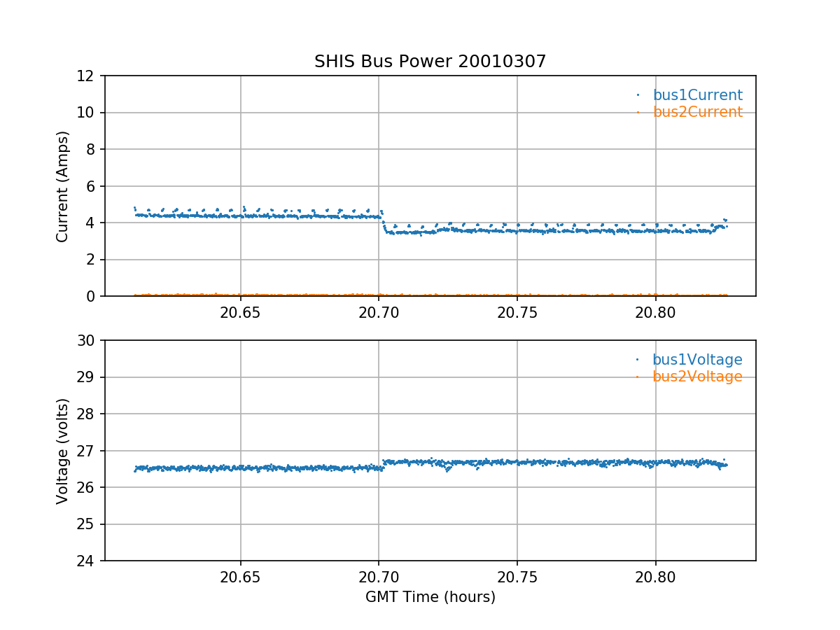Click the 27 tick on the voltage axis
Image resolution: width=840 pixels, height=630 pixels.
[x=88, y=451]
